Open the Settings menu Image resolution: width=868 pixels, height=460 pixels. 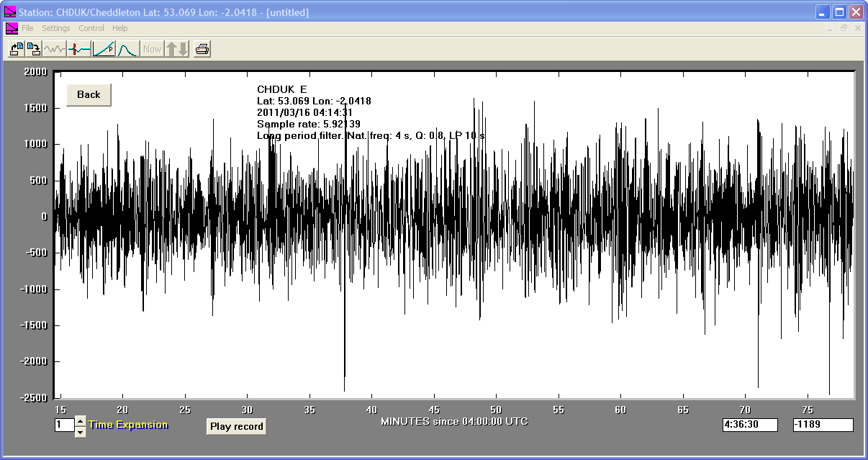pyautogui.click(x=56, y=28)
